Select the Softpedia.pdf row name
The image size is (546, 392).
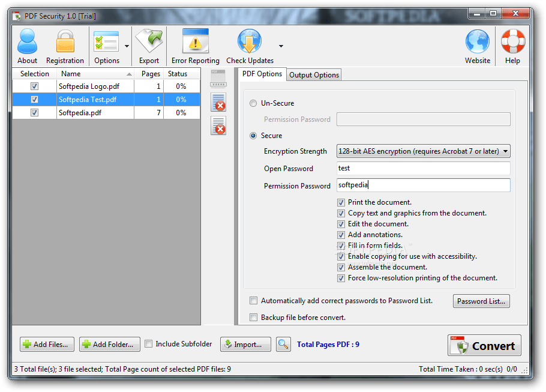pyautogui.click(x=80, y=112)
